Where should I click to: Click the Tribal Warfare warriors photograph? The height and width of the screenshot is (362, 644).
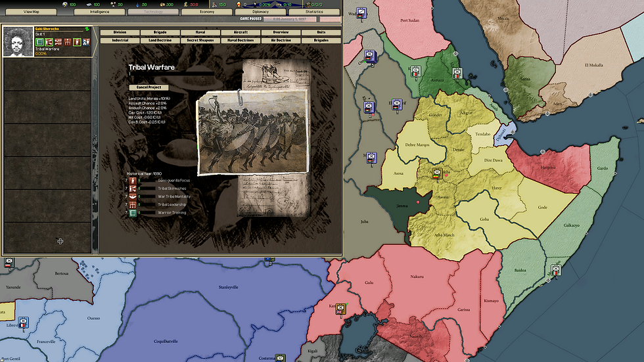pyautogui.click(x=252, y=131)
